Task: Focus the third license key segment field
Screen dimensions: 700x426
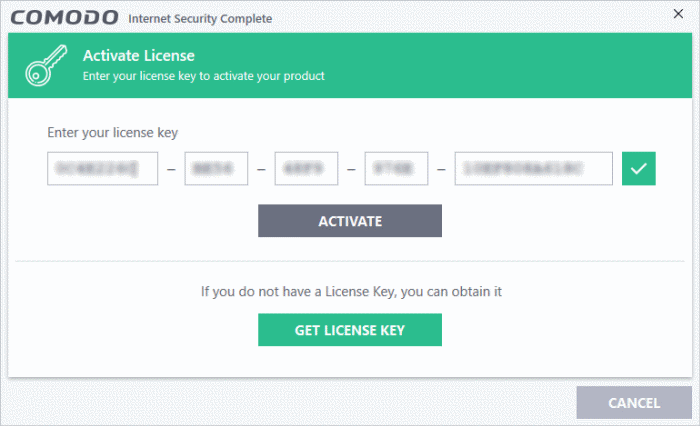Action: coord(306,169)
